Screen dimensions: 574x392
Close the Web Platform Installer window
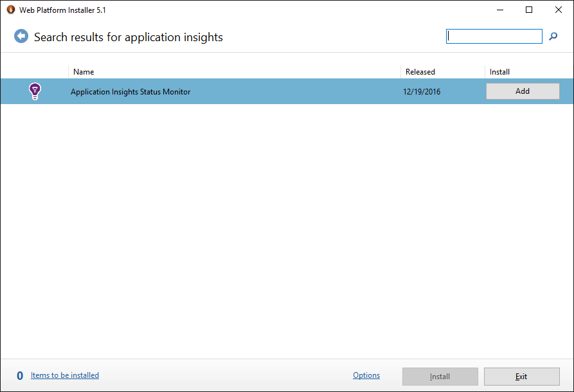559,10
